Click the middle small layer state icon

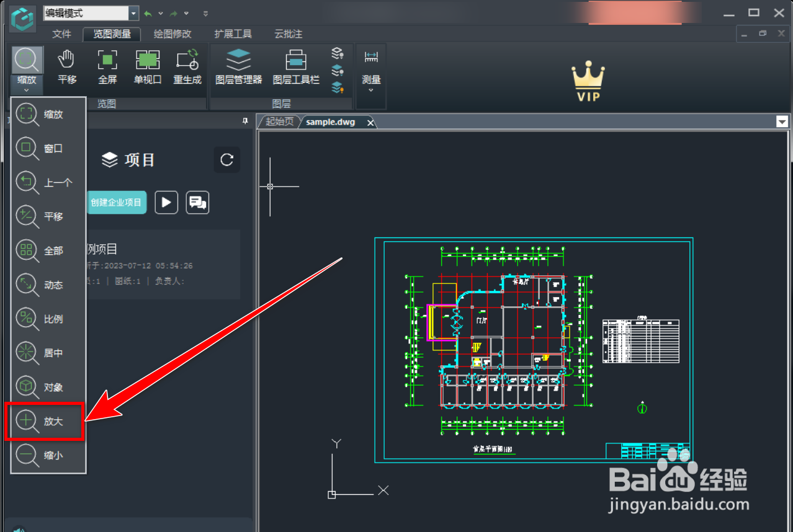click(338, 70)
